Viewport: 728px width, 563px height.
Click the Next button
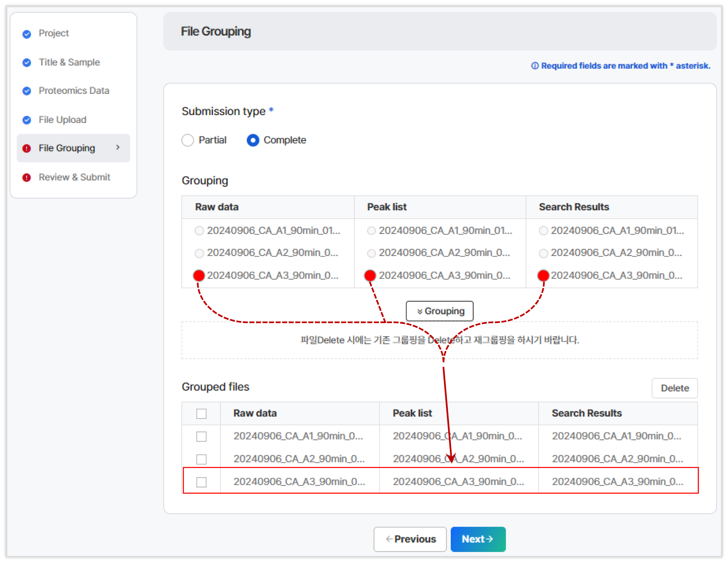pyautogui.click(x=478, y=539)
